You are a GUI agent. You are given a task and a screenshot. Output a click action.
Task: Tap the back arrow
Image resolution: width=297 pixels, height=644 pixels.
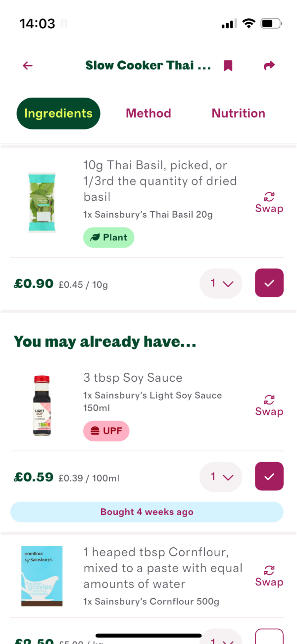tap(27, 65)
